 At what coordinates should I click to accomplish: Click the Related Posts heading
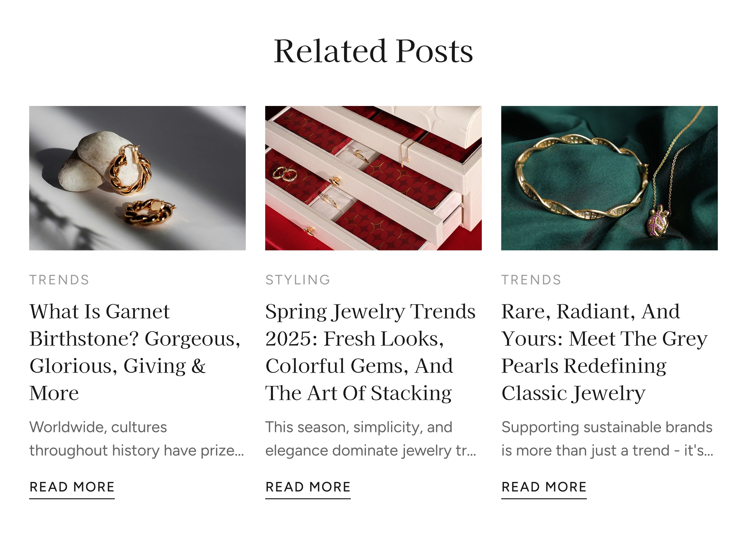373,51
